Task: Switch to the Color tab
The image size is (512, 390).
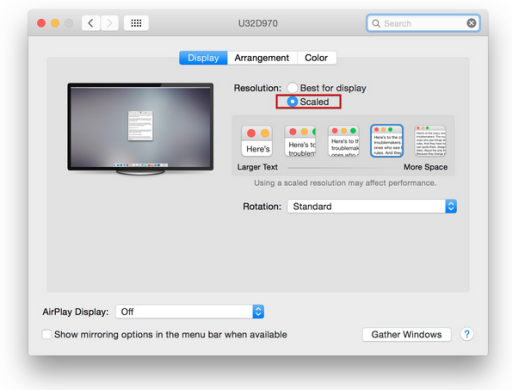Action: (316, 58)
